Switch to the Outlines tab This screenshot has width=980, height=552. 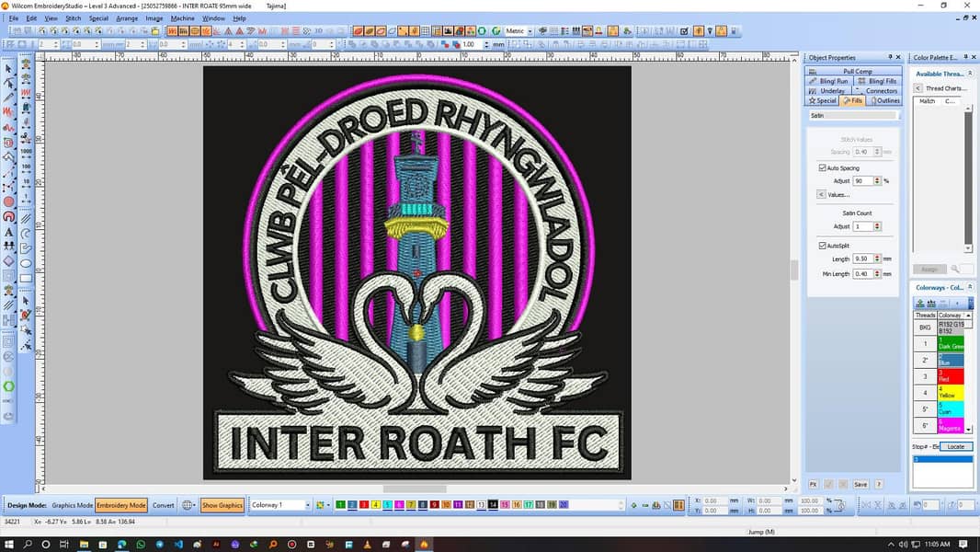point(883,100)
